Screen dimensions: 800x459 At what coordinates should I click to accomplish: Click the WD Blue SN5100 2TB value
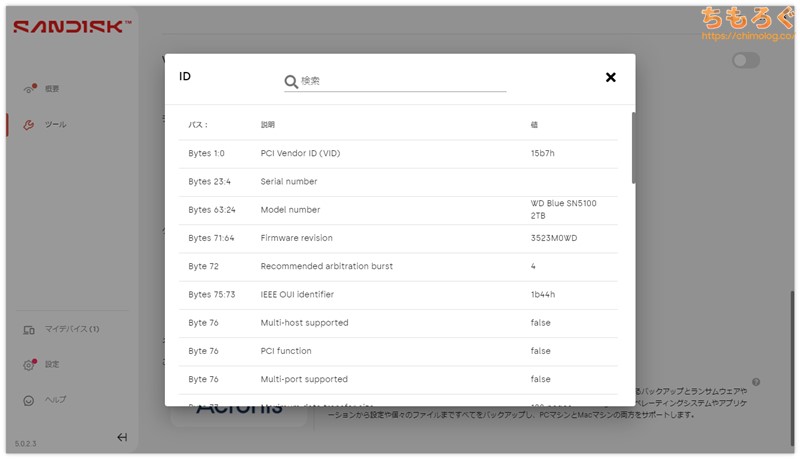tap(565, 209)
